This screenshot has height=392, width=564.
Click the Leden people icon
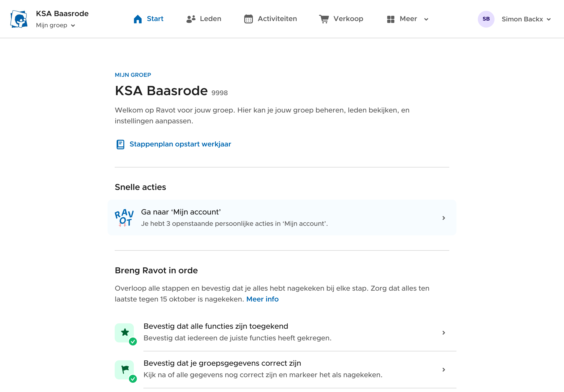click(x=191, y=19)
